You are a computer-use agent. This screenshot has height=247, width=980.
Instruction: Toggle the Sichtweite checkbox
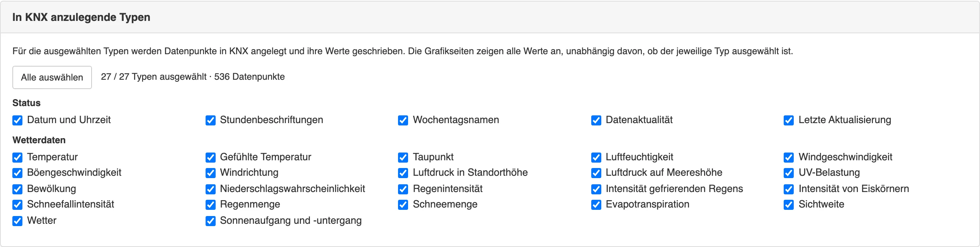(789, 205)
